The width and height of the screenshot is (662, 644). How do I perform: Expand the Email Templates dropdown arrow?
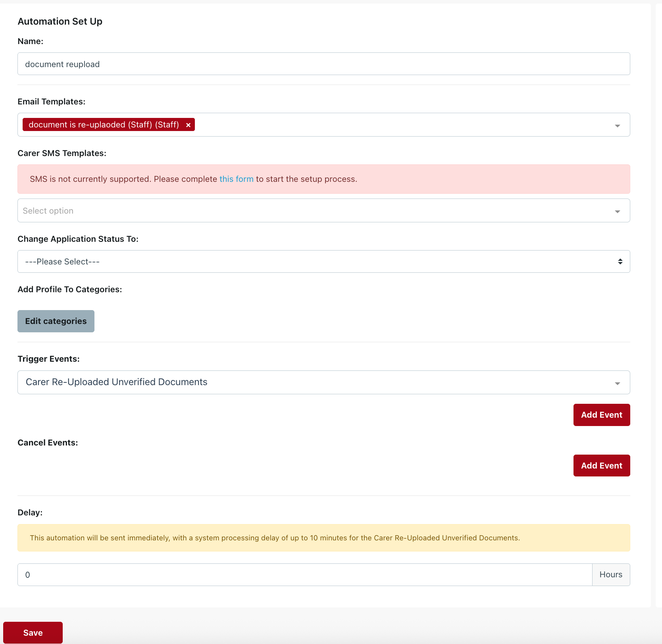click(617, 125)
